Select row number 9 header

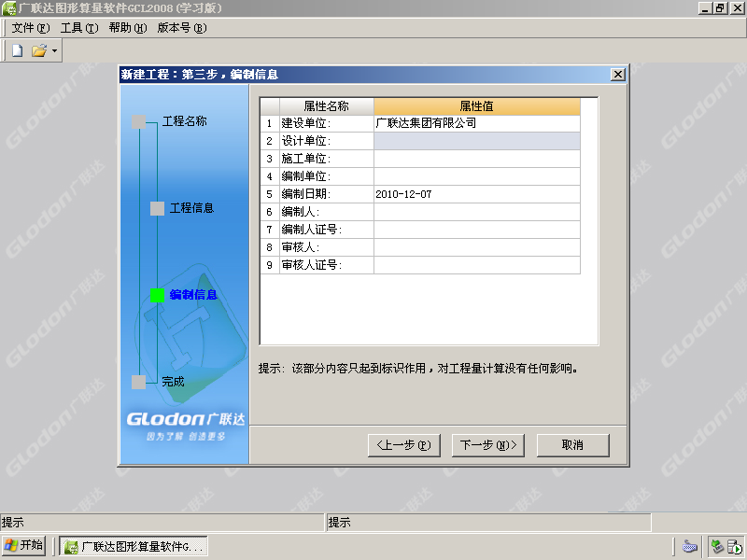[270, 265]
